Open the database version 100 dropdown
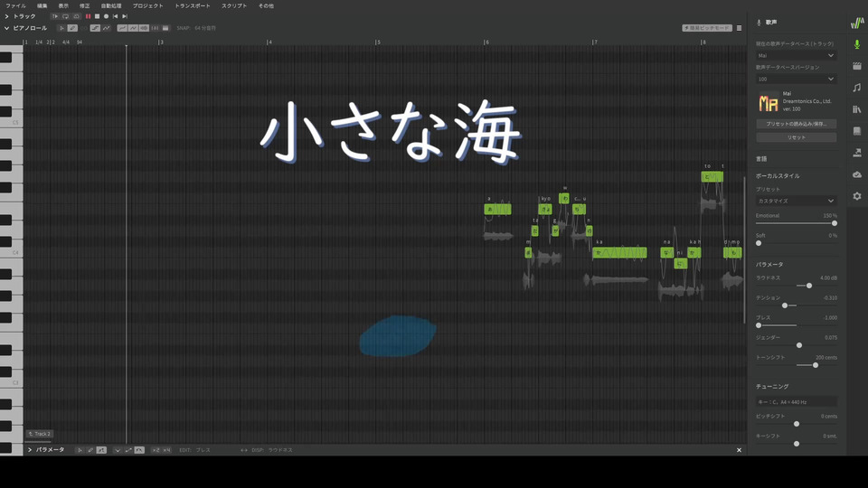This screenshot has height=488, width=868. [x=796, y=80]
